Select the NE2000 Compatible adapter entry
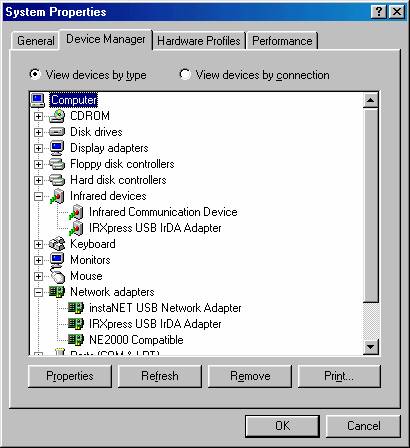This screenshot has height=448, width=410. coord(136,340)
